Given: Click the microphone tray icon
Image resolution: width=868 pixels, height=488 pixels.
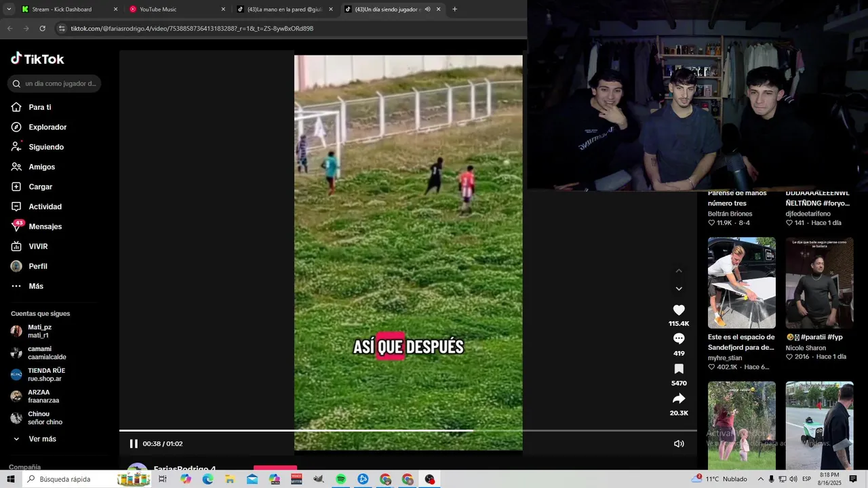Looking at the screenshot, I should pos(771,479).
